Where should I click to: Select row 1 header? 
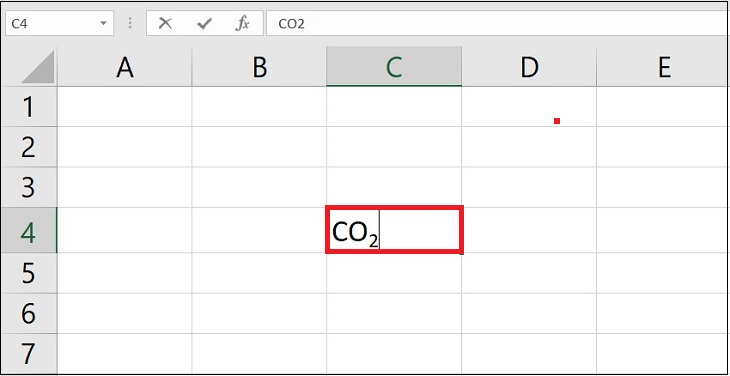pyautogui.click(x=29, y=107)
